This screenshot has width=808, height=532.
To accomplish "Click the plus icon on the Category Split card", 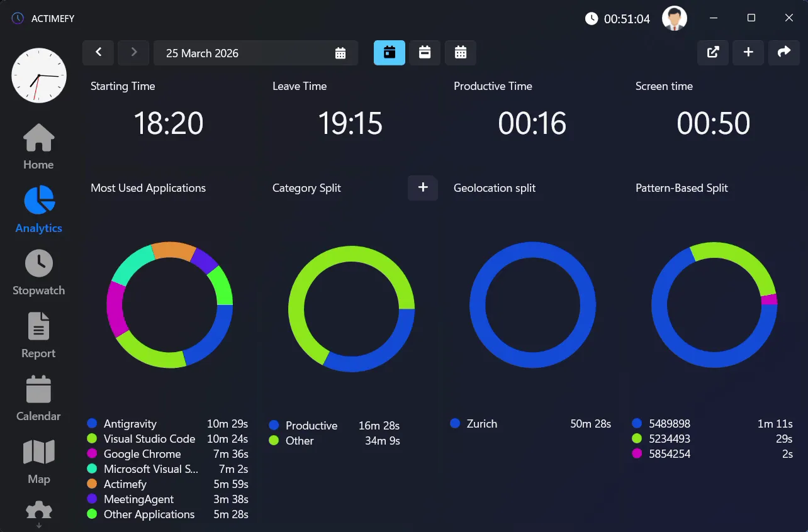I will coord(422,188).
